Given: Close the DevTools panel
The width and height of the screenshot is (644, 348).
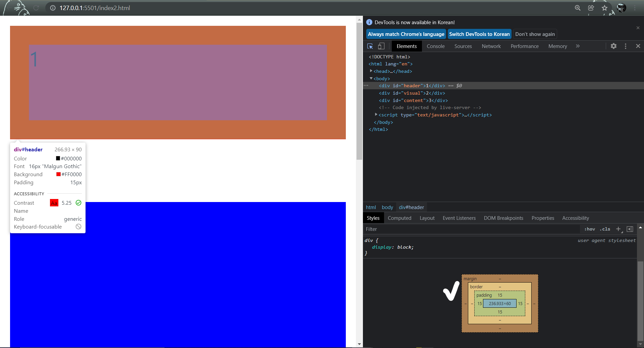Looking at the screenshot, I should [x=638, y=46].
